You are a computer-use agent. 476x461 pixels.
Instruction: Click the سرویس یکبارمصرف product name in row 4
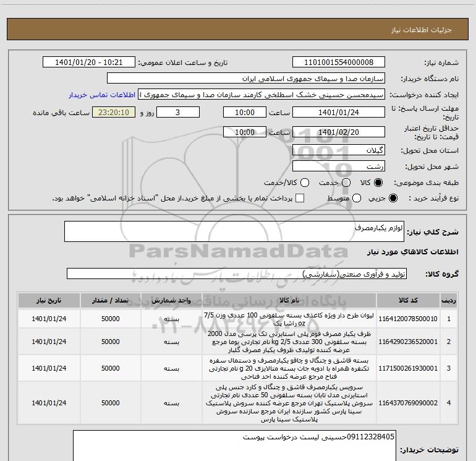click(289, 403)
